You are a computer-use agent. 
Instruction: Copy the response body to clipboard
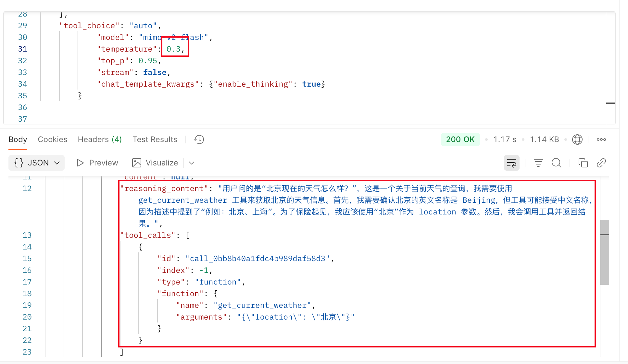click(x=583, y=163)
